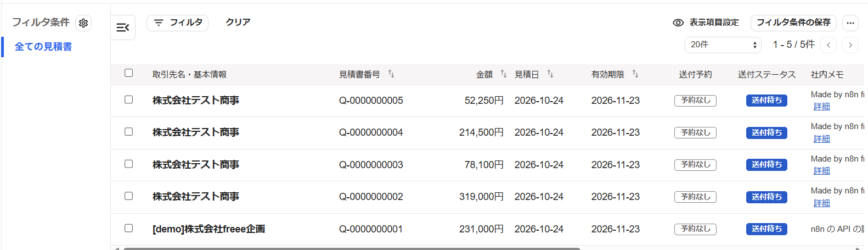Image resolution: width=868 pixels, height=250 pixels.
Task: Check the row for Q-0000000005
Action: (x=128, y=99)
